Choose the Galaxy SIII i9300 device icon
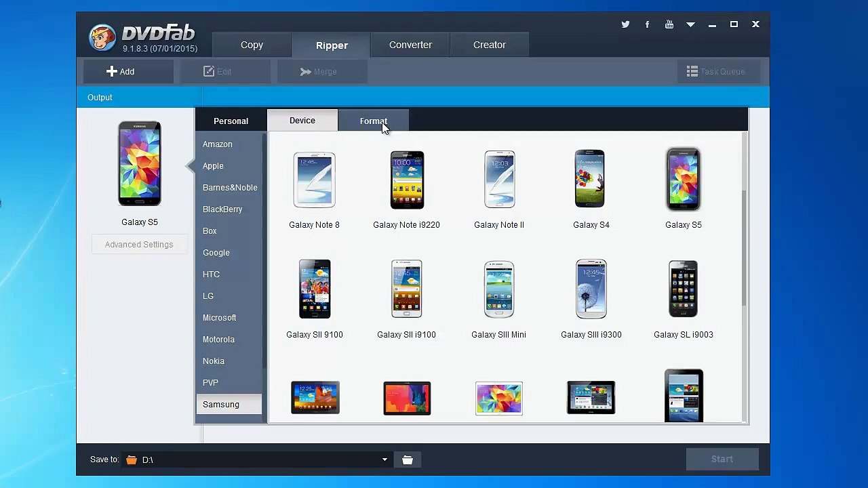The height and width of the screenshot is (488, 868). [591, 289]
